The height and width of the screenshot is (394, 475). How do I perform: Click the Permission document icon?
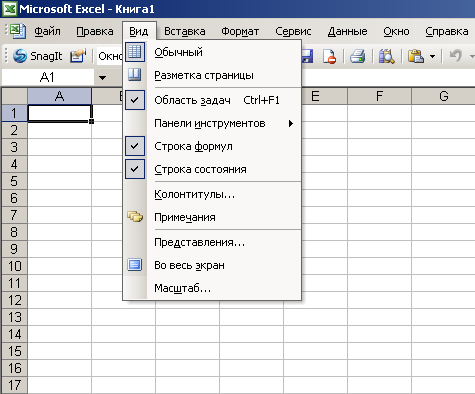(x=329, y=56)
